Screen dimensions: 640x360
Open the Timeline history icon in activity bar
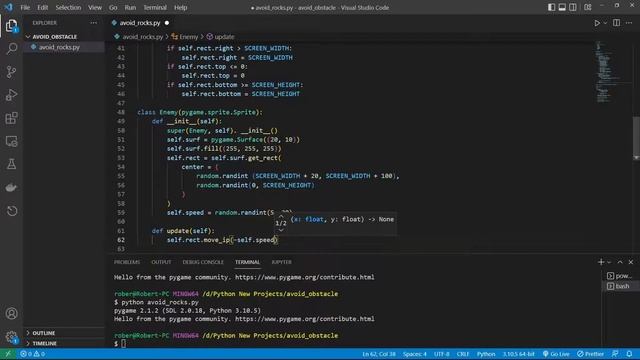[11, 211]
